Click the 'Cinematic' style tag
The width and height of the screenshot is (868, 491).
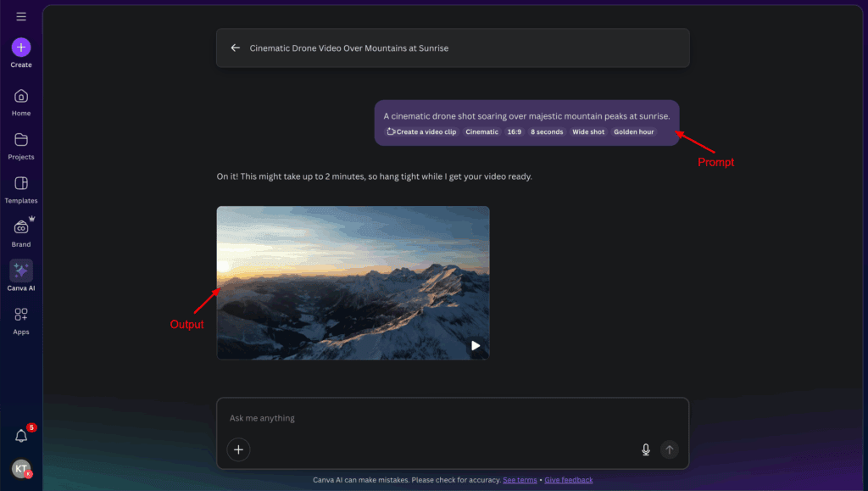[481, 131]
